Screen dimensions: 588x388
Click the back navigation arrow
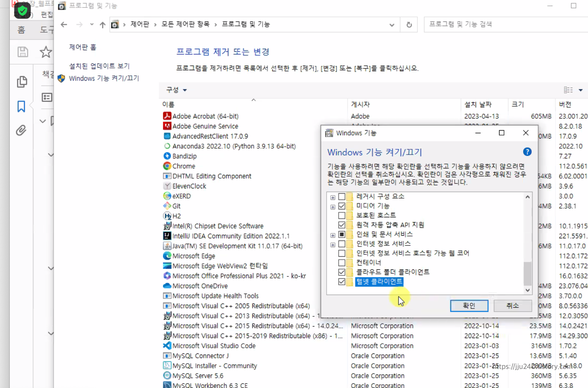(x=64, y=24)
